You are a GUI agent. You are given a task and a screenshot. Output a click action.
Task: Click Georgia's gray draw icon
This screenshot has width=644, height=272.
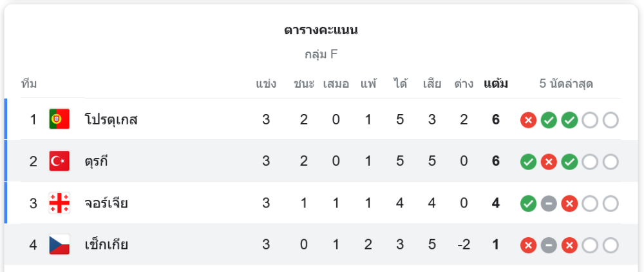(x=549, y=204)
